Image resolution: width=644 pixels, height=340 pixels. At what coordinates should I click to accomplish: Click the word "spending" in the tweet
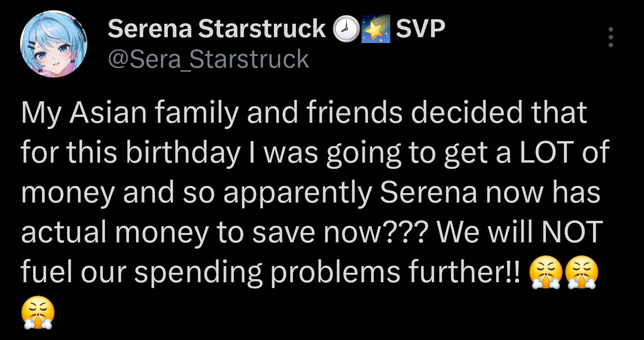198,271
